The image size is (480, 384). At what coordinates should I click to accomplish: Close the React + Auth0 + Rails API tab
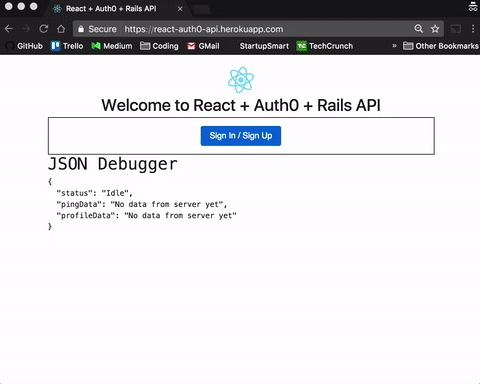[180, 9]
